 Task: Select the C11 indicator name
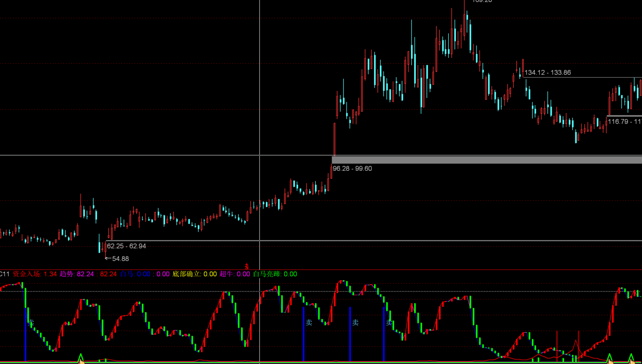[5, 274]
